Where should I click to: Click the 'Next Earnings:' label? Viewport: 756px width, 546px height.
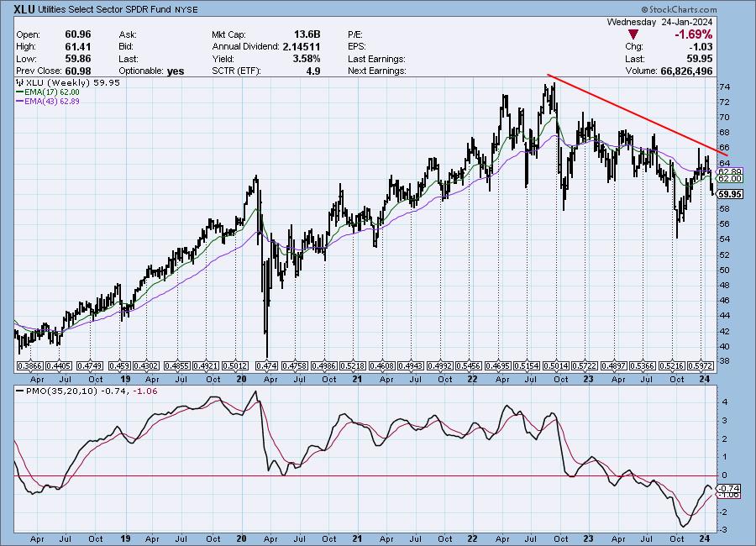point(376,71)
